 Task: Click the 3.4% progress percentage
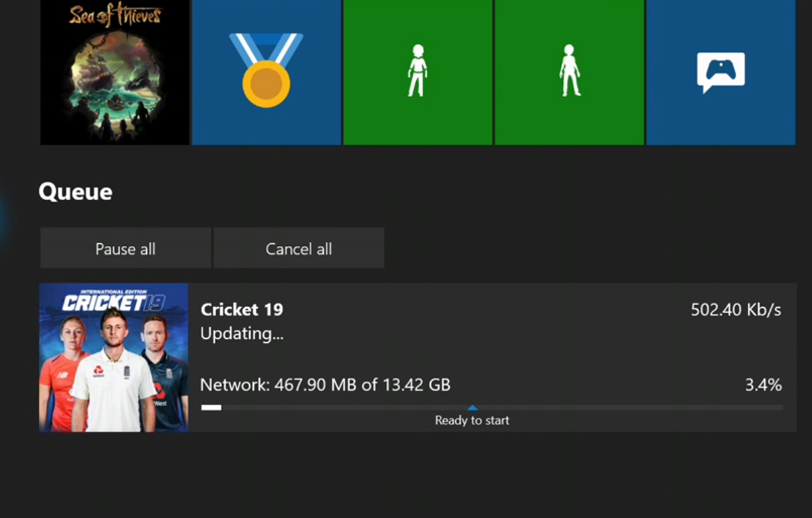point(763,385)
